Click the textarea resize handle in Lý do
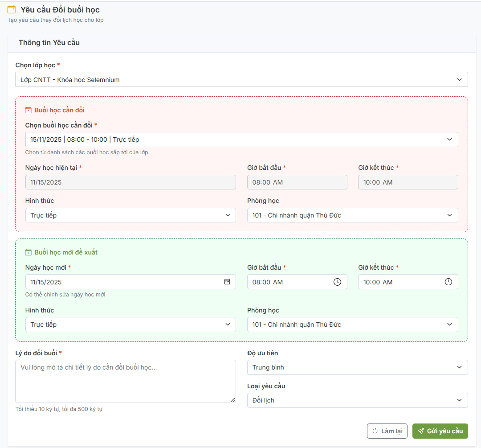The width and height of the screenshot is (481, 448). [232, 400]
